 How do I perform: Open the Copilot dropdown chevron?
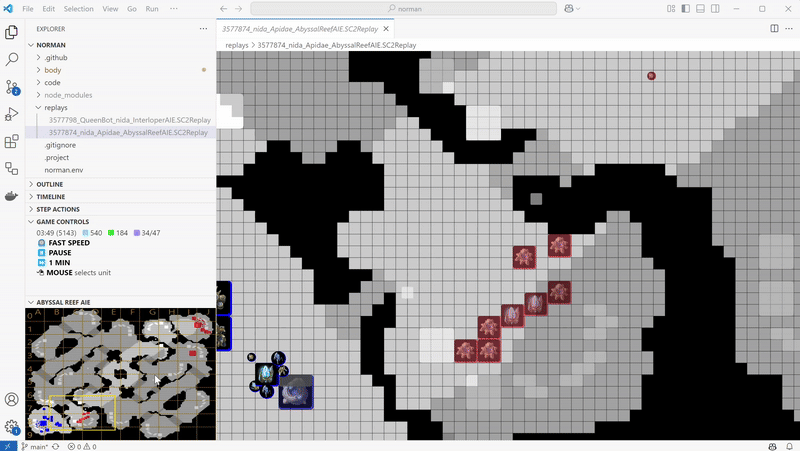point(578,9)
